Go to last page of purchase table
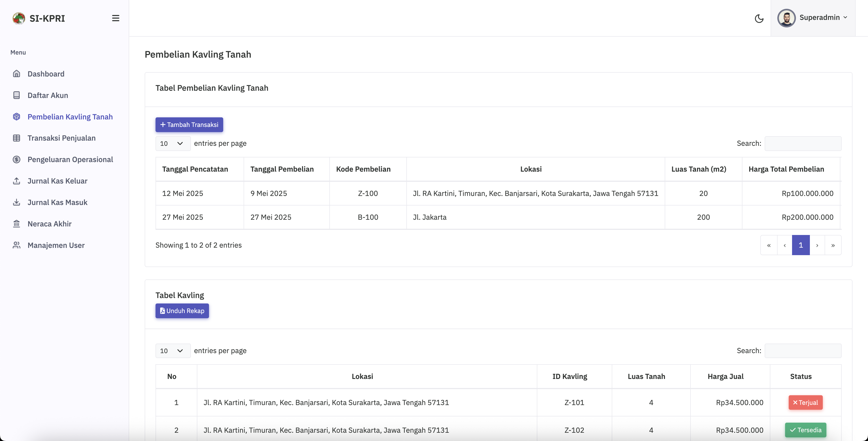 [x=833, y=245]
